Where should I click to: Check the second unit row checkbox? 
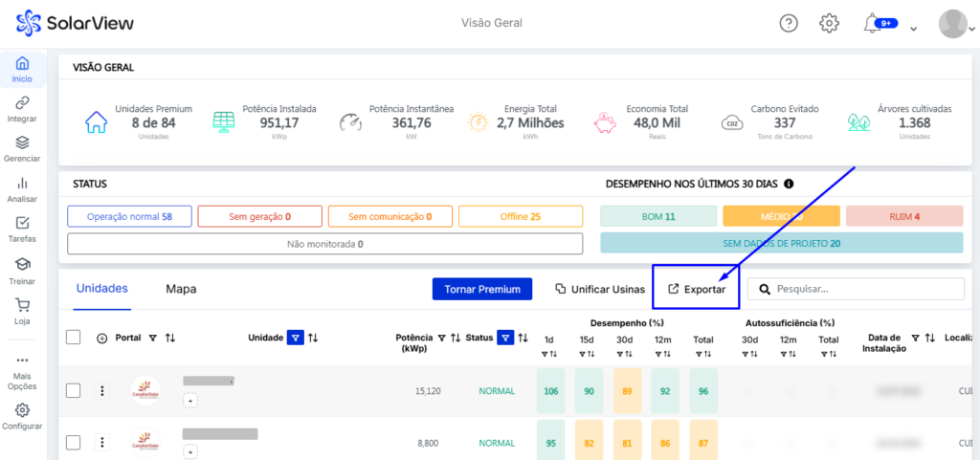(x=74, y=443)
